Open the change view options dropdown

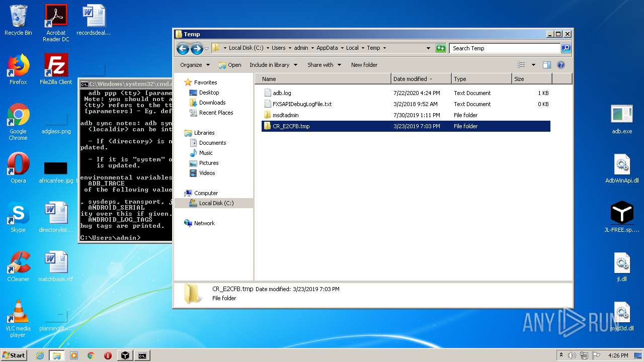[533, 65]
